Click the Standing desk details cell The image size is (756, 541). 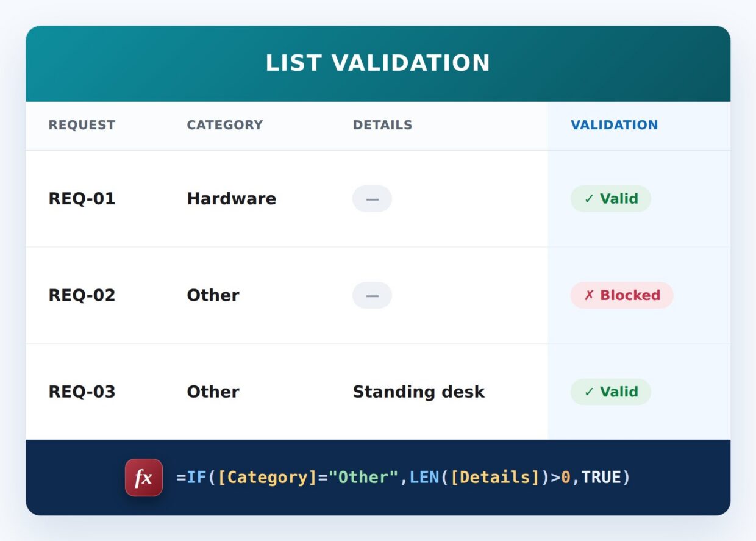tap(418, 392)
